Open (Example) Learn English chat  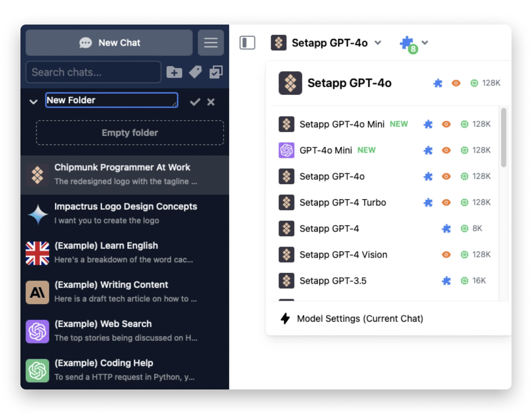(x=125, y=253)
